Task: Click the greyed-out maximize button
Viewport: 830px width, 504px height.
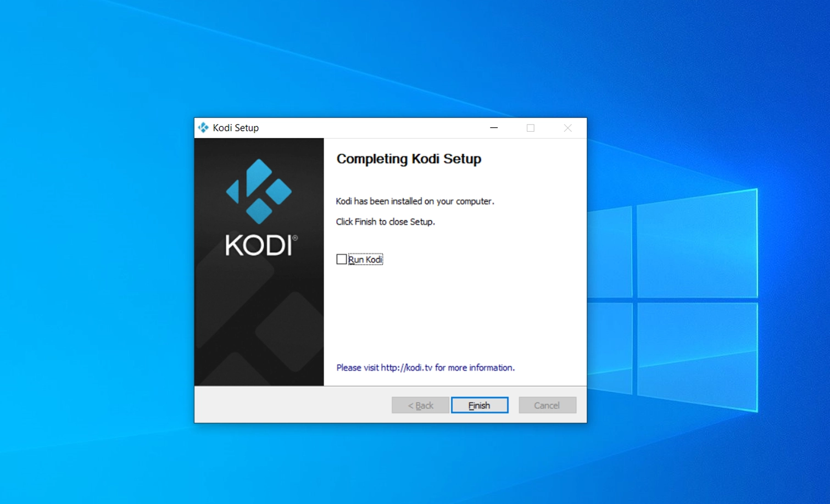Action: [531, 128]
